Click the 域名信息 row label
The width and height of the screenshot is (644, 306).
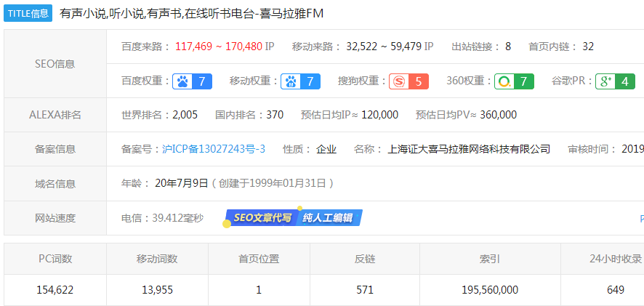pyautogui.click(x=55, y=184)
